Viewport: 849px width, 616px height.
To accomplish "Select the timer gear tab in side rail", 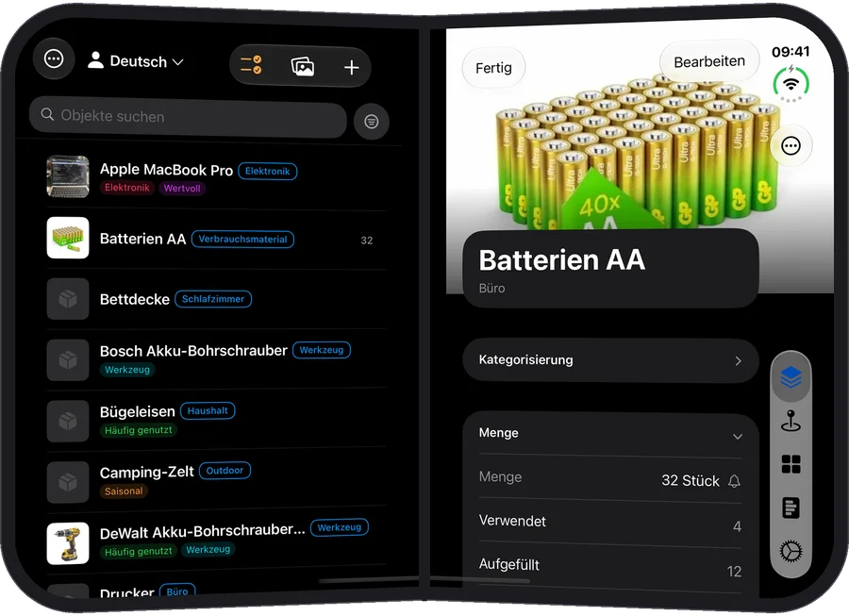I will [791, 552].
